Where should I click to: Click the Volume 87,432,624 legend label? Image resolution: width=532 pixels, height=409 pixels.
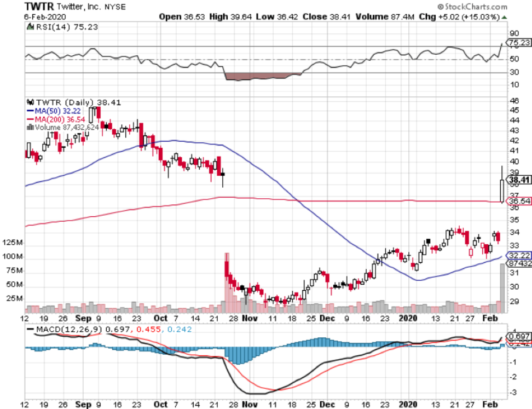67,128
